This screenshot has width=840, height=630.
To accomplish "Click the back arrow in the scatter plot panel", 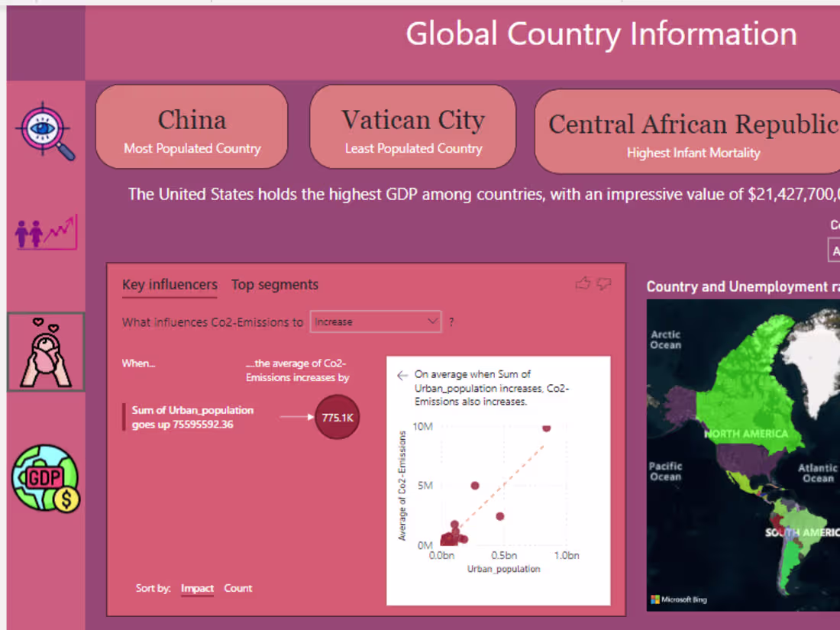I will point(402,374).
